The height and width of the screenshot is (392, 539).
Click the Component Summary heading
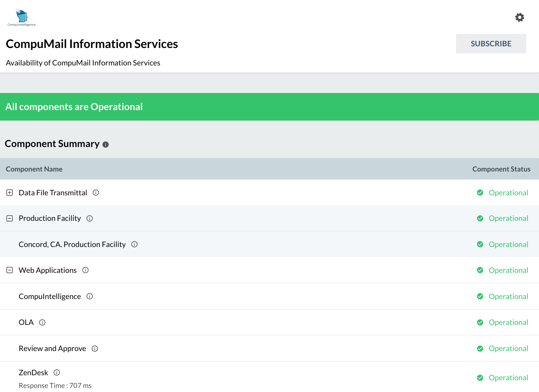tap(52, 144)
